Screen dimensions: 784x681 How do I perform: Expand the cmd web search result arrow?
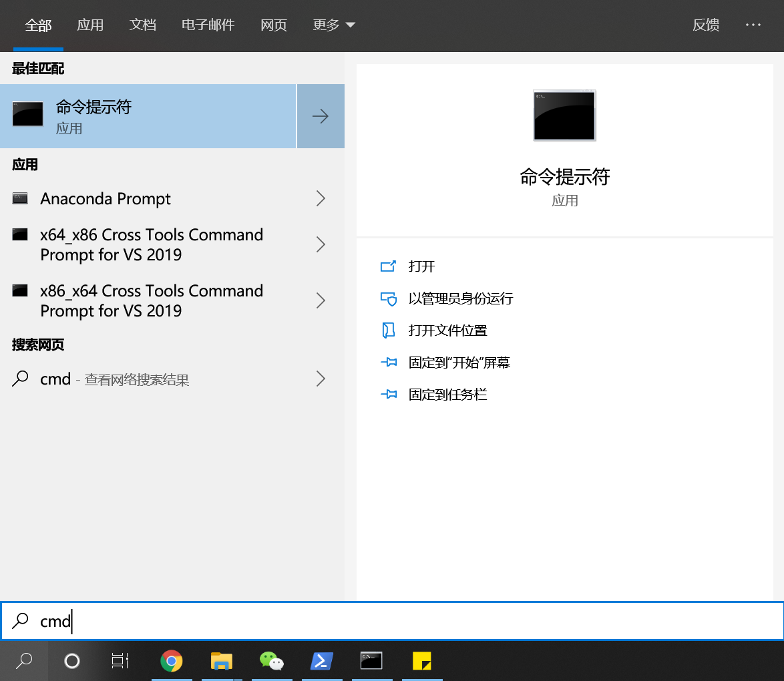[321, 379]
